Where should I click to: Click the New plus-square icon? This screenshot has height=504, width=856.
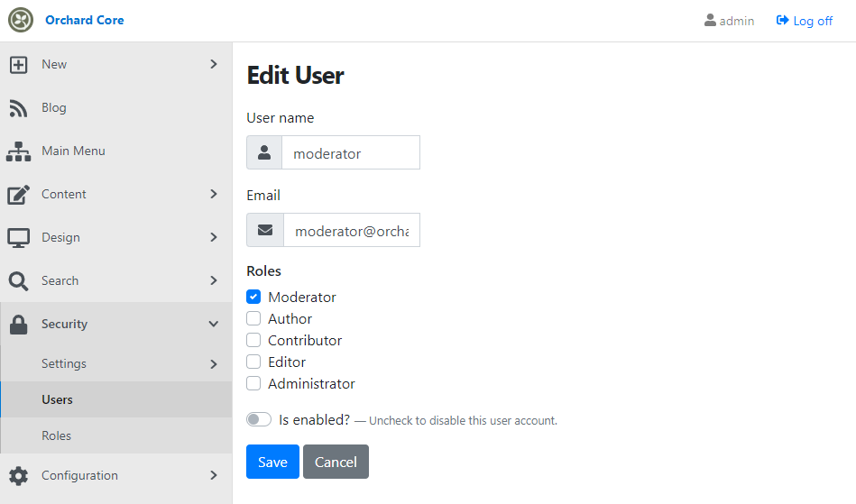[18, 64]
